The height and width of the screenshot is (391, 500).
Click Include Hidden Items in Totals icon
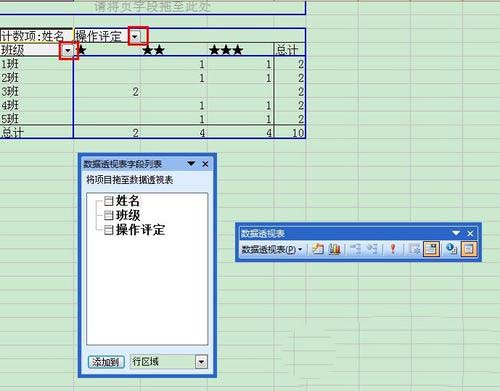point(414,249)
